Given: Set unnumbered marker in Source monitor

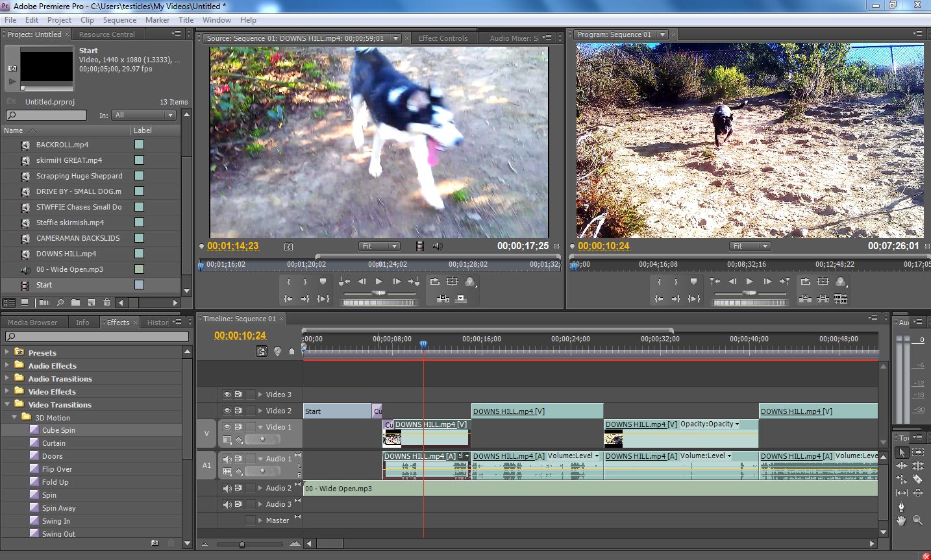Looking at the screenshot, I should pyautogui.click(x=323, y=282).
